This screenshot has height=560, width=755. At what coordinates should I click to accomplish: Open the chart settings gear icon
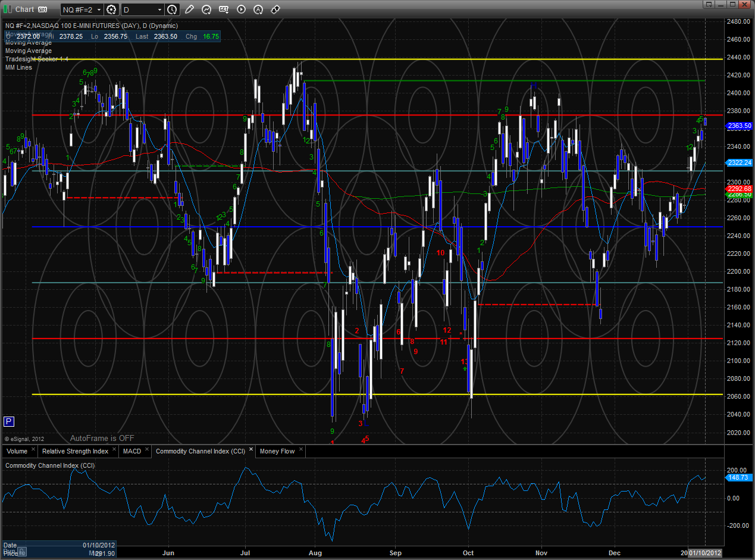pos(111,10)
